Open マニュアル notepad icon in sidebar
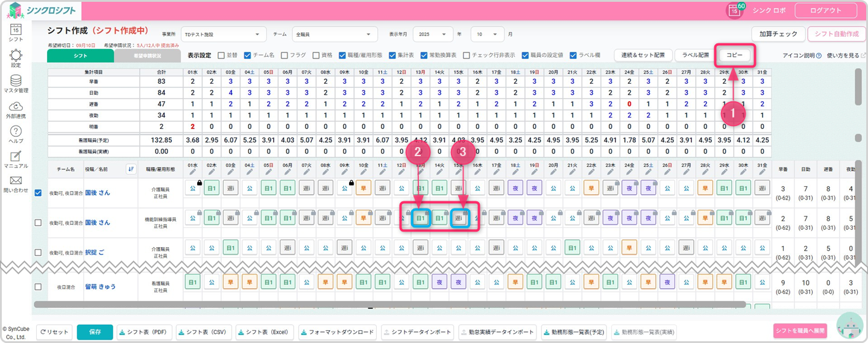This screenshot has width=868, height=343. [16, 157]
